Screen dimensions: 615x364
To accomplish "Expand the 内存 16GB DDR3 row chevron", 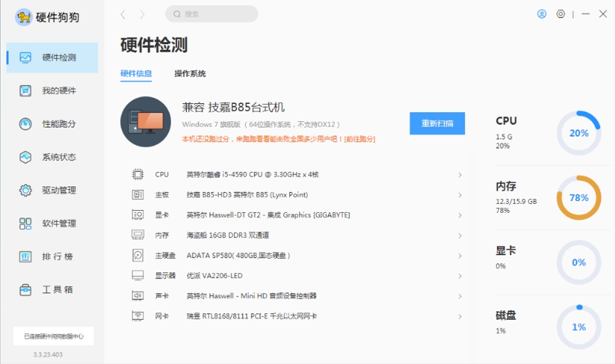I will [x=460, y=236].
